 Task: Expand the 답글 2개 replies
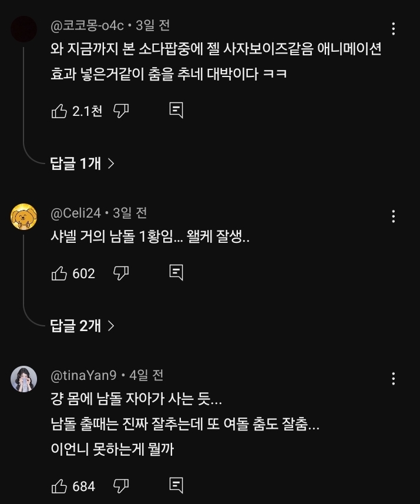click(82, 325)
